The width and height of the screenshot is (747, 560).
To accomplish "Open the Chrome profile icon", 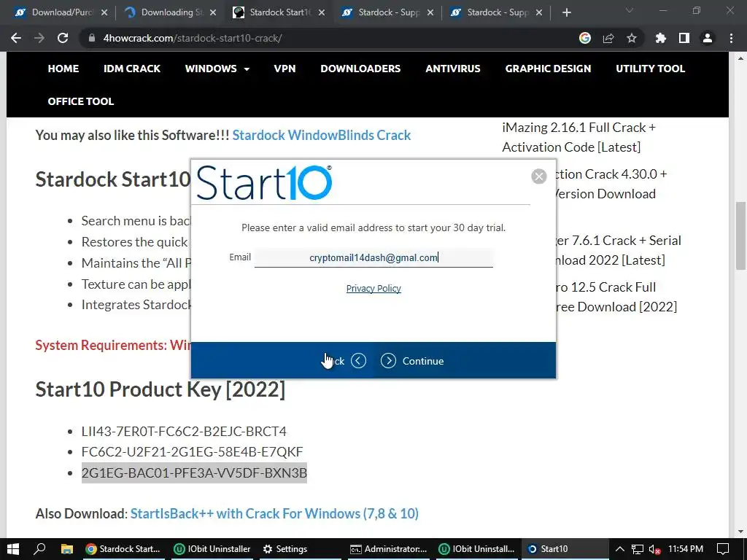I will [x=708, y=38].
